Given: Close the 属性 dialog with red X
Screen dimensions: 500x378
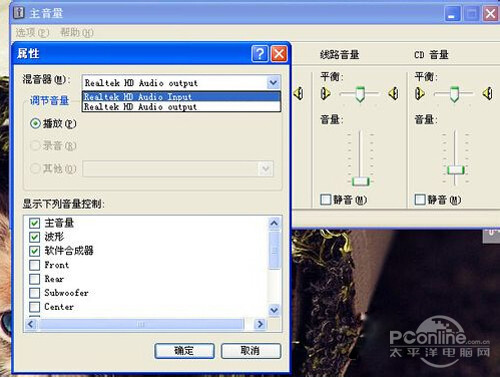Looking at the screenshot, I should pyautogui.click(x=279, y=53).
